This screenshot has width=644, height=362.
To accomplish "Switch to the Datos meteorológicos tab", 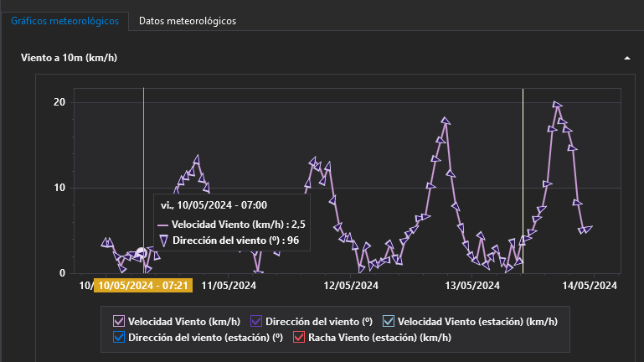I will [x=187, y=20].
